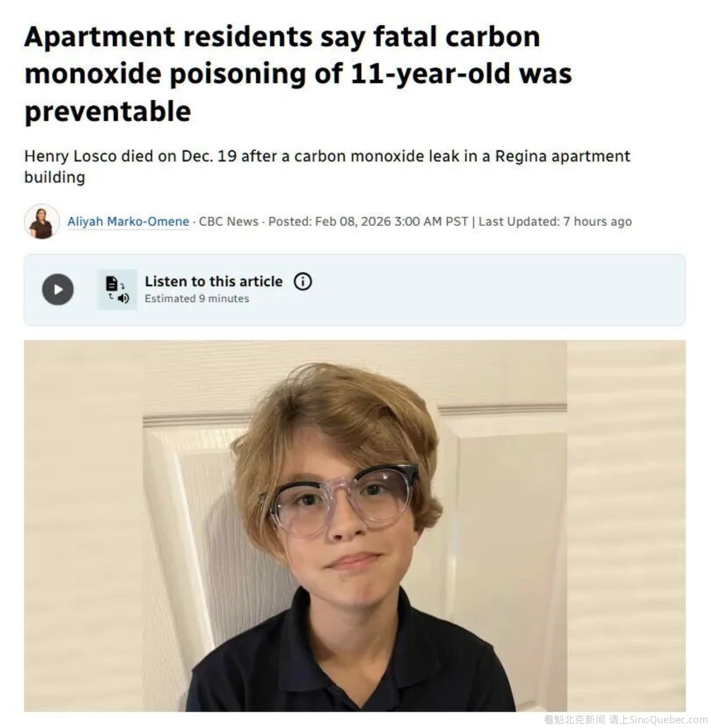Screen dimensions: 711x728
Task: Open the listen feature info icon
Action: point(303,281)
